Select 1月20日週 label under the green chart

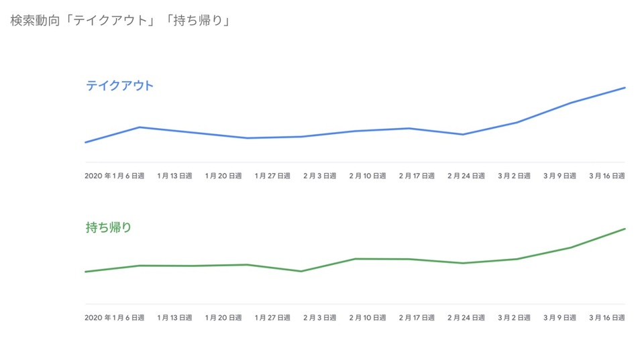pyautogui.click(x=224, y=317)
